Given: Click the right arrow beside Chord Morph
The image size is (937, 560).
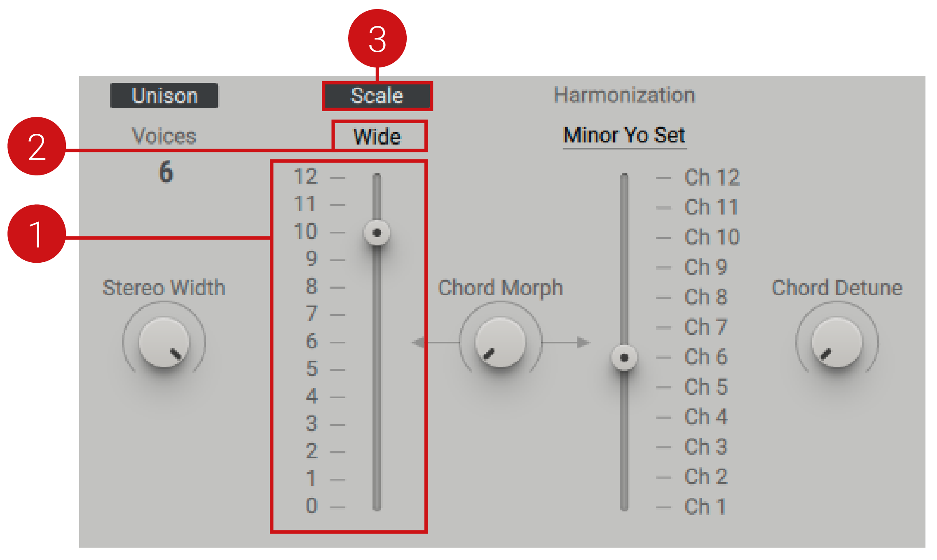Looking at the screenshot, I should click(x=583, y=342).
